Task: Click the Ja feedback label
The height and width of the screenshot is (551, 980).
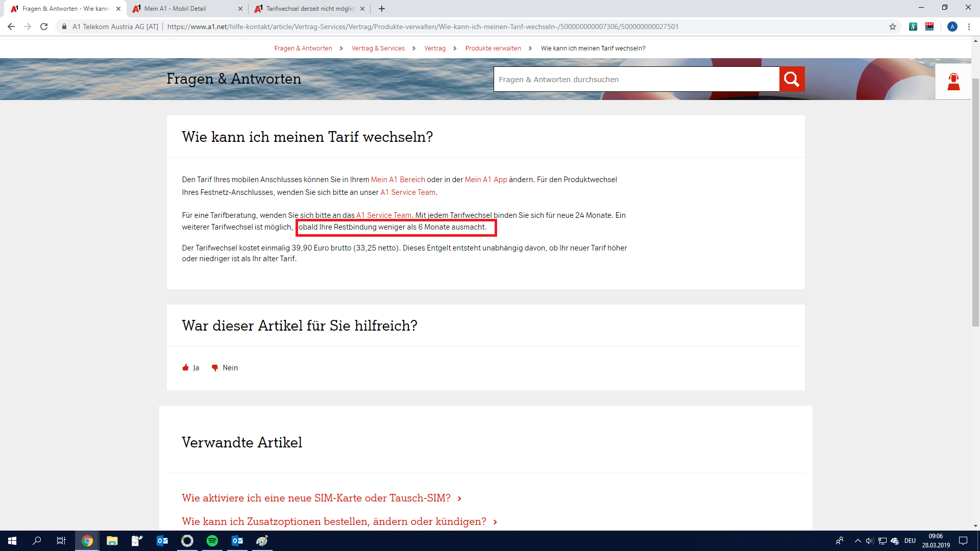Action: tap(196, 368)
